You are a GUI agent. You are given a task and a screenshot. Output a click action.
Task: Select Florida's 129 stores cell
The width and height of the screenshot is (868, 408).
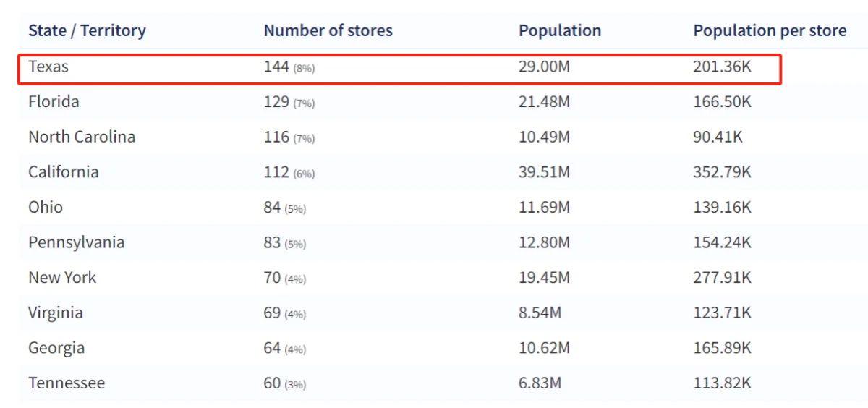pyautogui.click(x=277, y=102)
